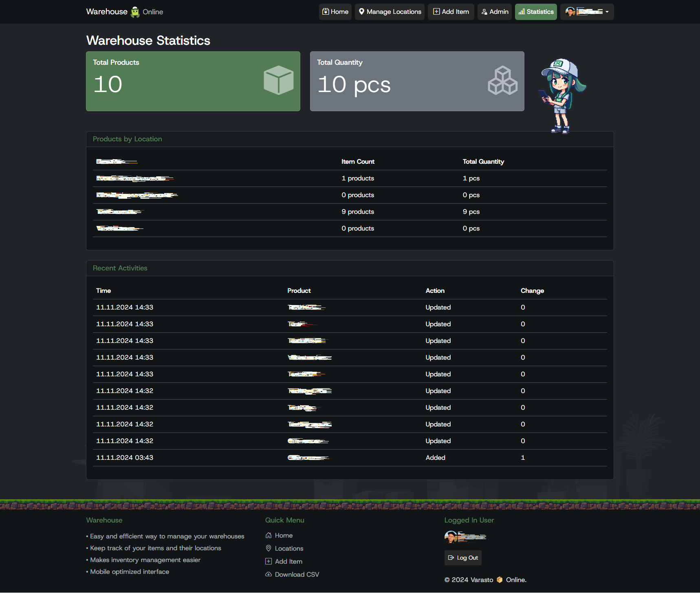Open the user profile dropdown in navbar
This screenshot has width=700, height=593.
[587, 12]
